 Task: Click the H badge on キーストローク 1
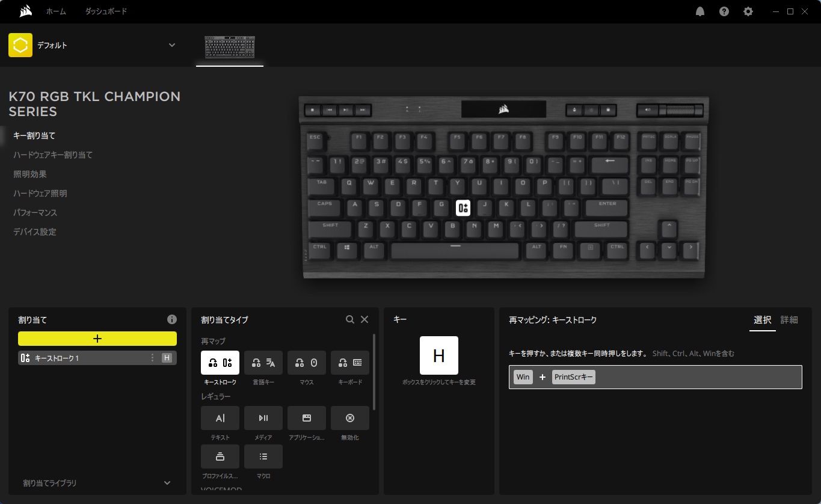[167, 358]
